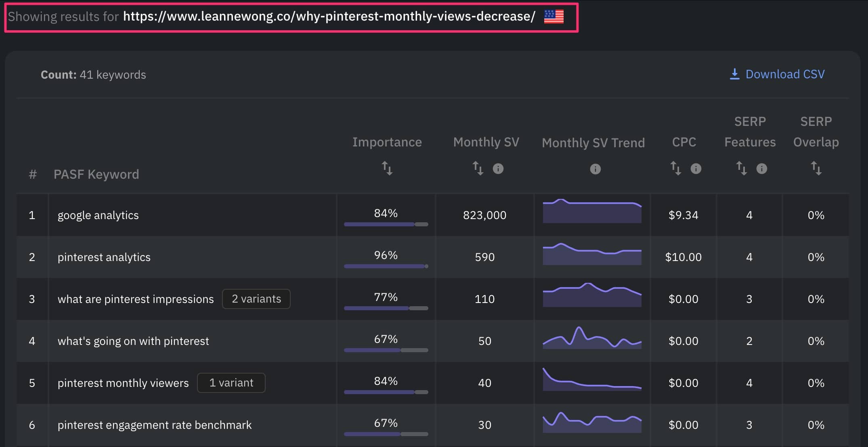Click the US flag icon beside the URL

click(554, 17)
